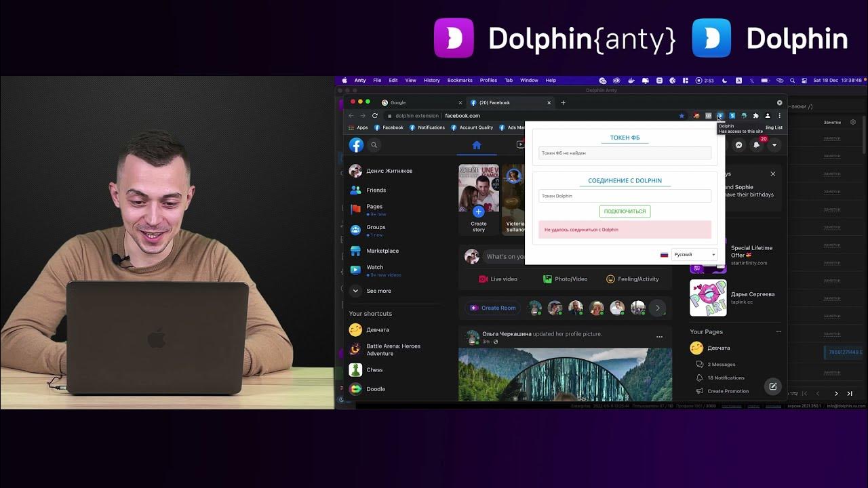This screenshot has height=488, width=868.
Task: Add Photo/Video to post
Action: 565,279
